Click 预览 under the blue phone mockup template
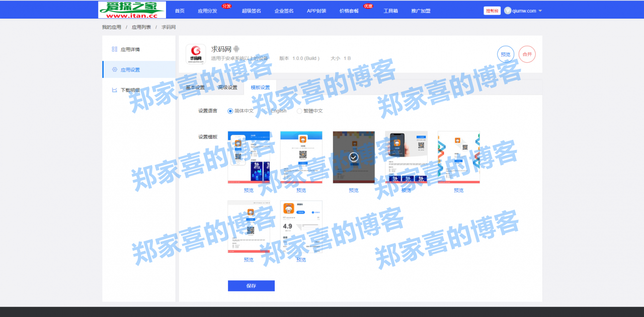 pyautogui.click(x=249, y=190)
